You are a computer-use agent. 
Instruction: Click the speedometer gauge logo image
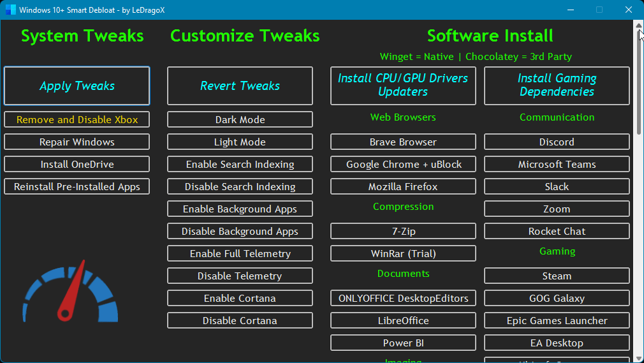click(x=70, y=291)
